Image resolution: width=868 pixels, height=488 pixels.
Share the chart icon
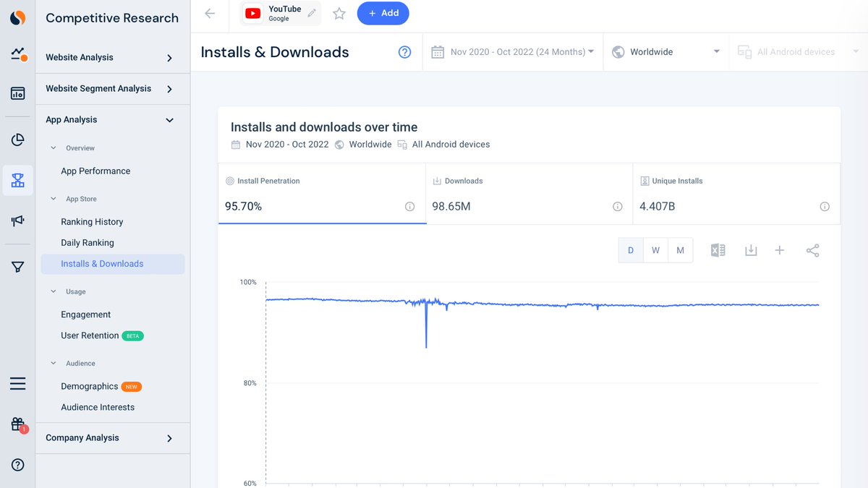point(813,250)
